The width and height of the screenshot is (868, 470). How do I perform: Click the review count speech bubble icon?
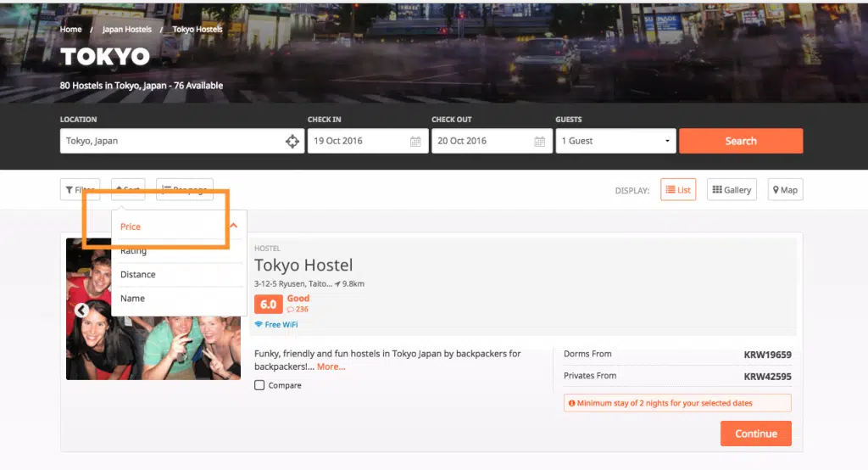coord(290,310)
